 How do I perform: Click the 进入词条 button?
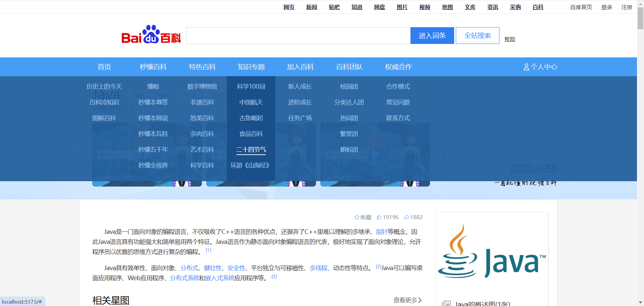pyautogui.click(x=432, y=36)
